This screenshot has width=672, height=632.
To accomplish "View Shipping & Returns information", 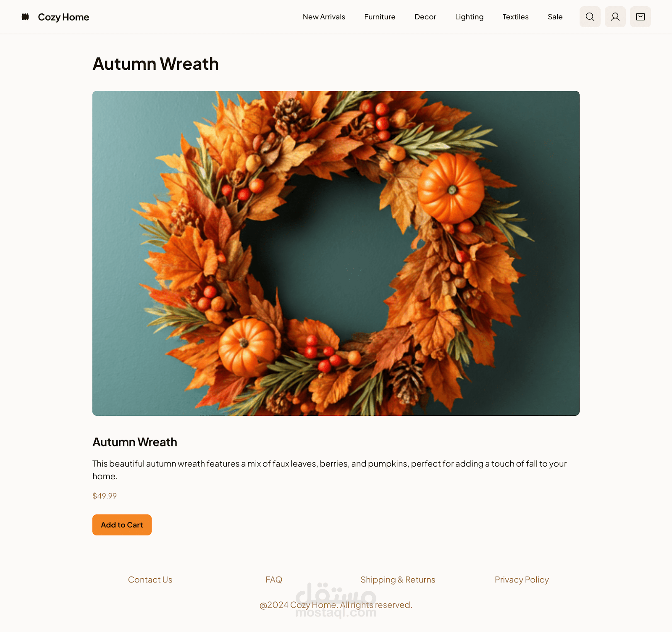I will coord(398,580).
